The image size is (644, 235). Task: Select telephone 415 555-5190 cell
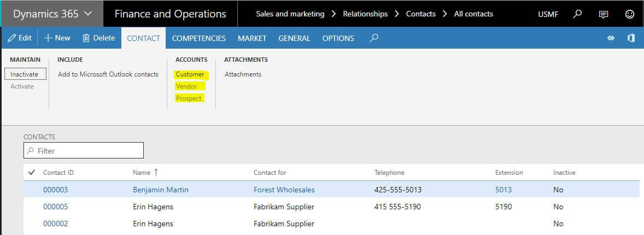coord(397,207)
